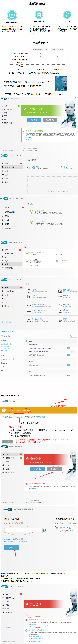Screen dimensions: 78x644
Task: Select 检测引擎 in advanced setup tree
Action: pyautogui.click(x=4, y=341)
